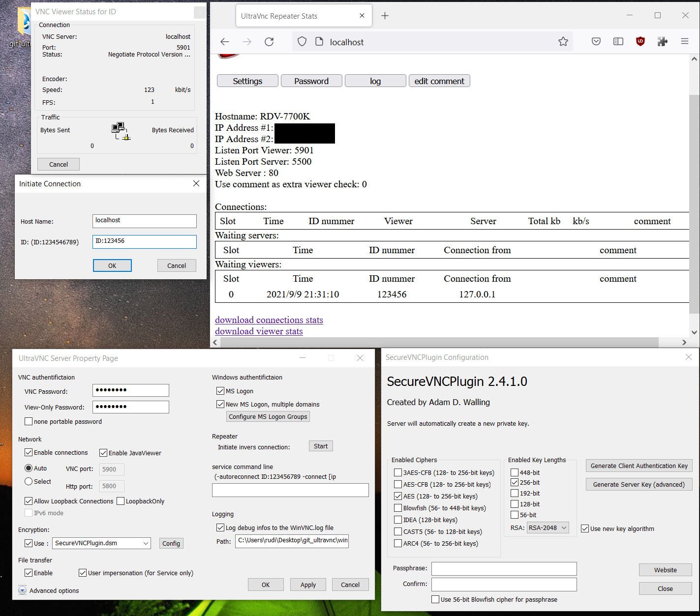This screenshot has width=700, height=616.
Task: Toggle Enable JavaViewer checkbox
Action: pos(103,453)
